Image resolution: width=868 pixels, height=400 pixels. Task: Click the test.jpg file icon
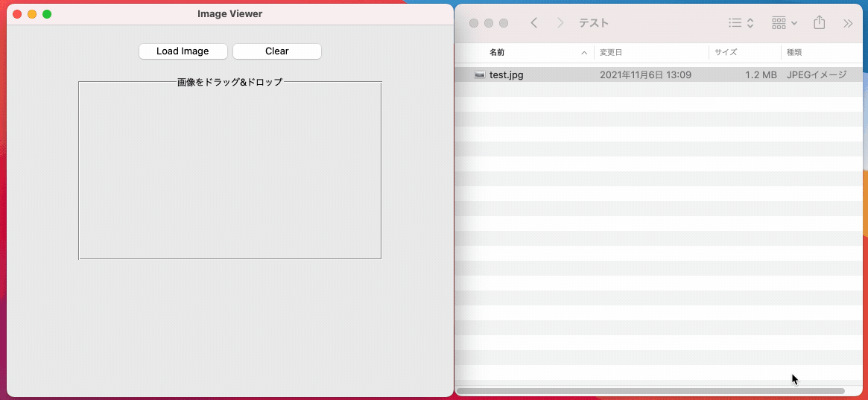[480, 74]
